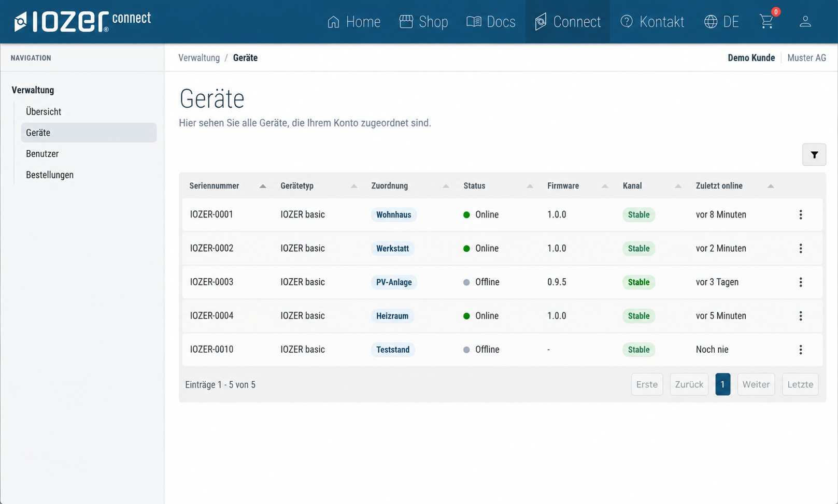Select Connect in the top navigation

point(568,22)
